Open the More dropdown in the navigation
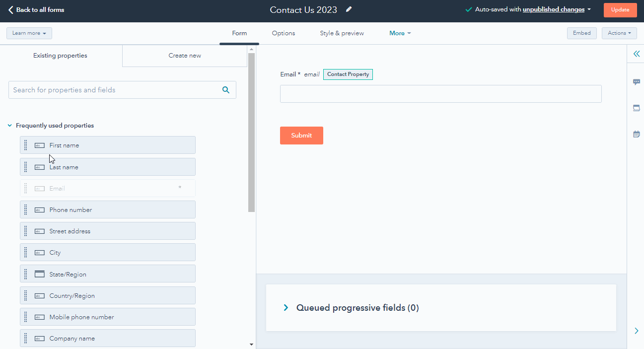Image resolution: width=644 pixels, height=349 pixels. [x=400, y=33]
